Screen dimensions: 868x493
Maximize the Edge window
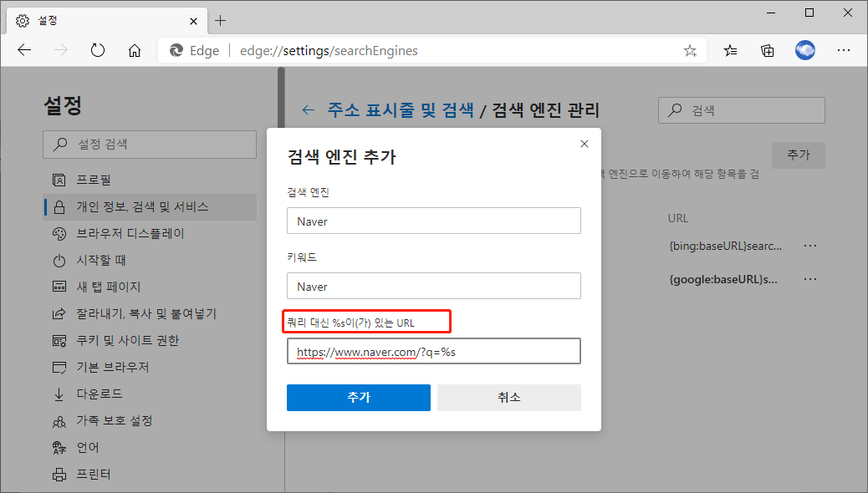(x=809, y=13)
